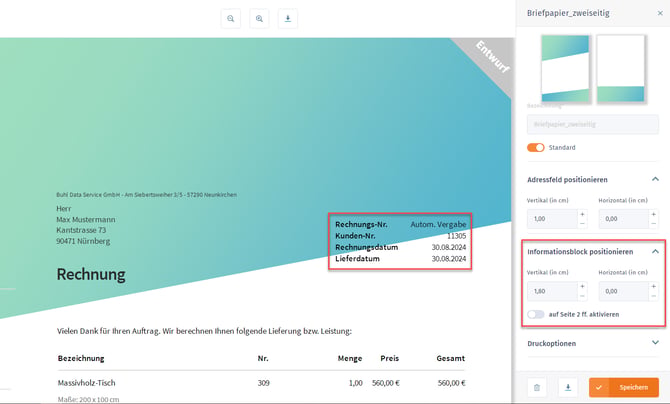
Task: Decrease Adressfeld Horizontal value
Action: coord(653,224)
